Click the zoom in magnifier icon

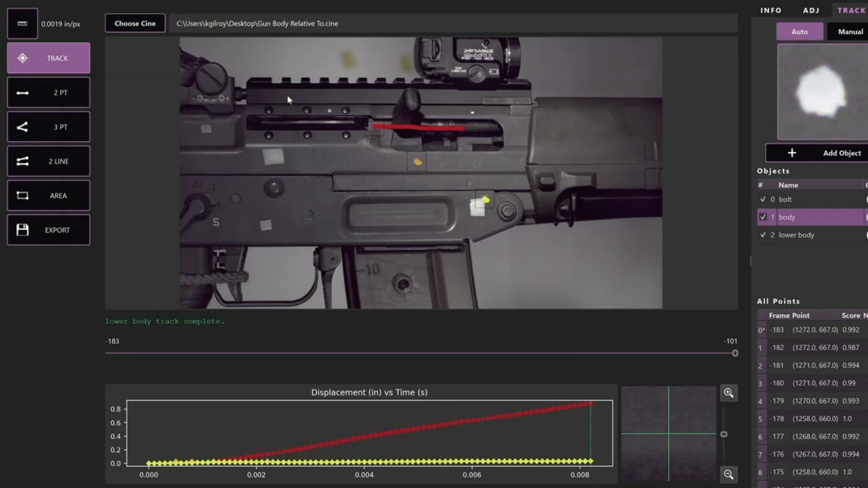(728, 392)
